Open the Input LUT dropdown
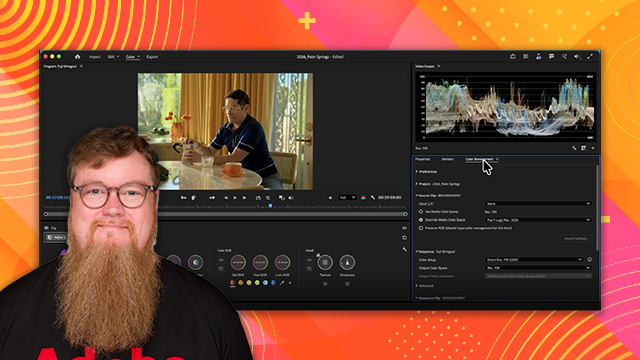Image resolution: width=640 pixels, height=360 pixels. pos(538,203)
